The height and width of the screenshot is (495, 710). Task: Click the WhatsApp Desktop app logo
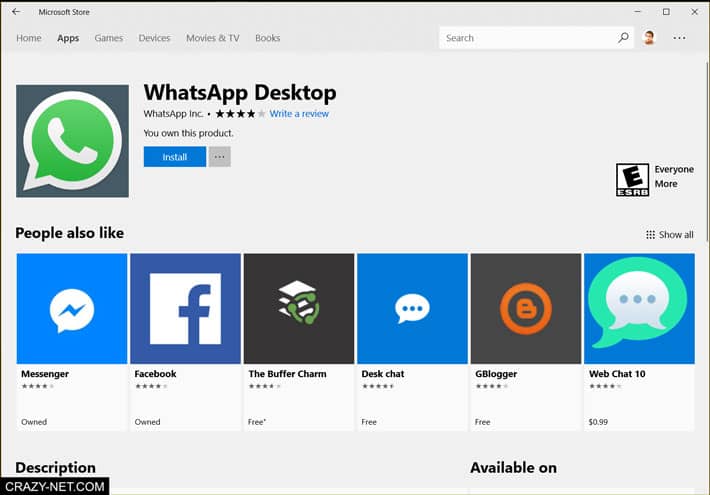[x=72, y=141]
